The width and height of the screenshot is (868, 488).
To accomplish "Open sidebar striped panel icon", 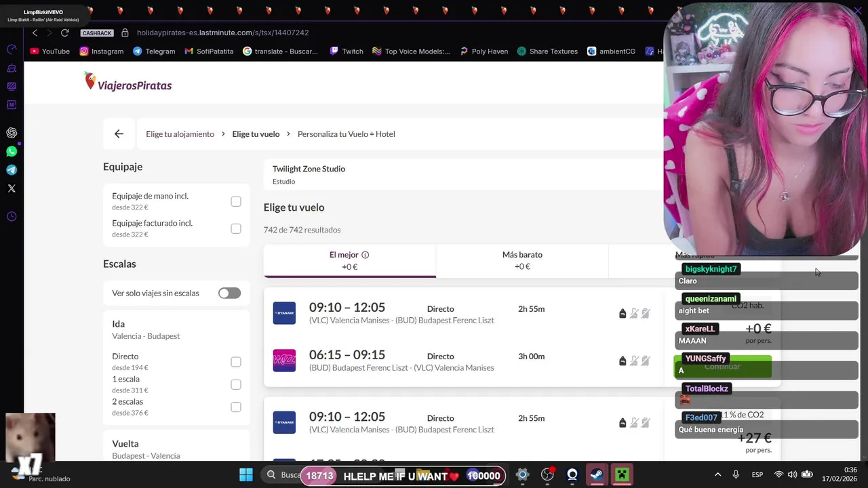I will tap(12, 86).
